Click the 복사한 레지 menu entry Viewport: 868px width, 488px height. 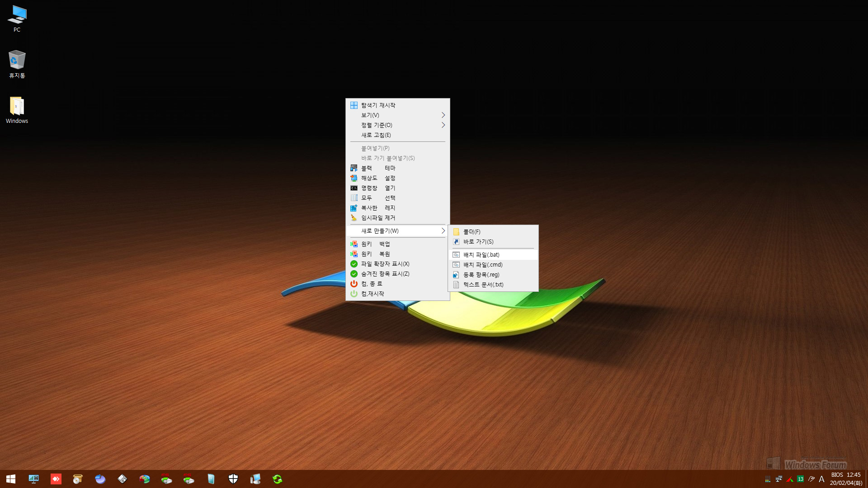(397, 208)
